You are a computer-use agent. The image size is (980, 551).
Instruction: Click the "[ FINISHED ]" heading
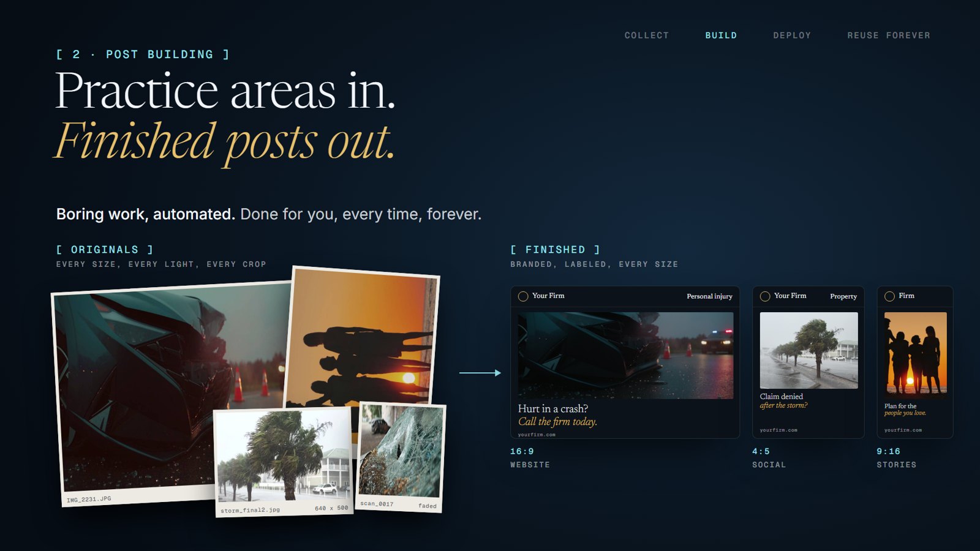tap(556, 250)
